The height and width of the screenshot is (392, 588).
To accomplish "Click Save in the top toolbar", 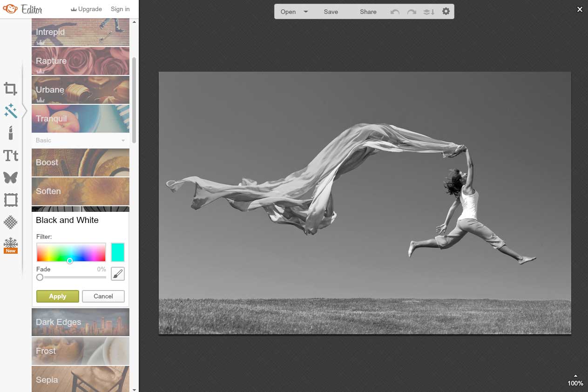I will pos(331,12).
